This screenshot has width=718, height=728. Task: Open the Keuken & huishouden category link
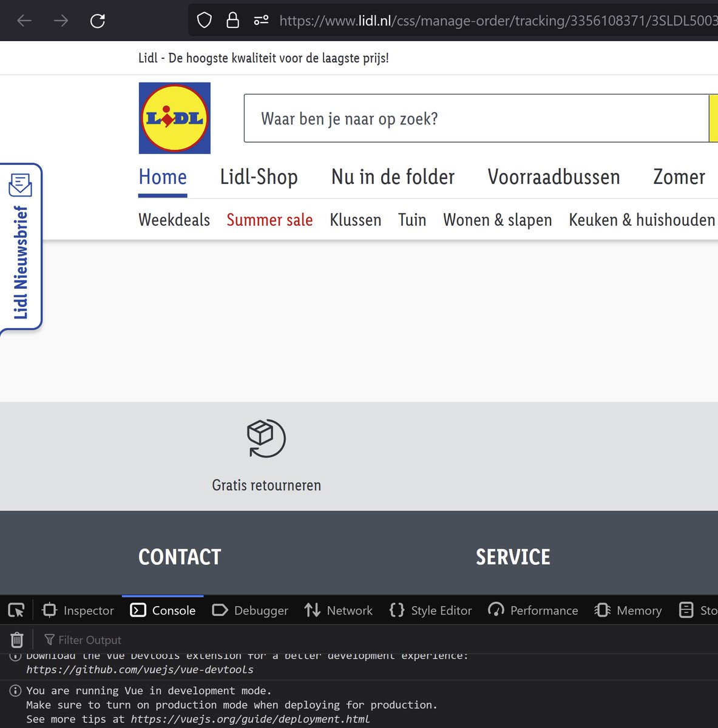coord(642,220)
